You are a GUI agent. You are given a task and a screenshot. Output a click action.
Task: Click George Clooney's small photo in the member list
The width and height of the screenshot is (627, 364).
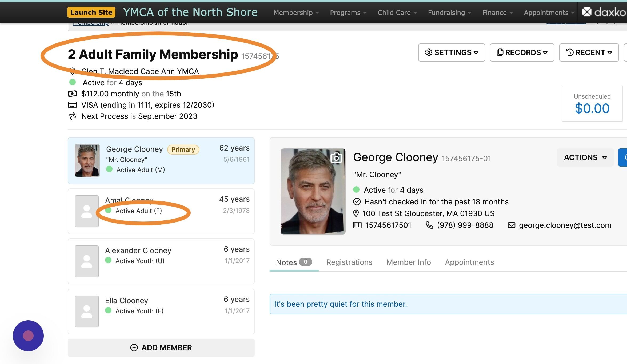click(87, 161)
